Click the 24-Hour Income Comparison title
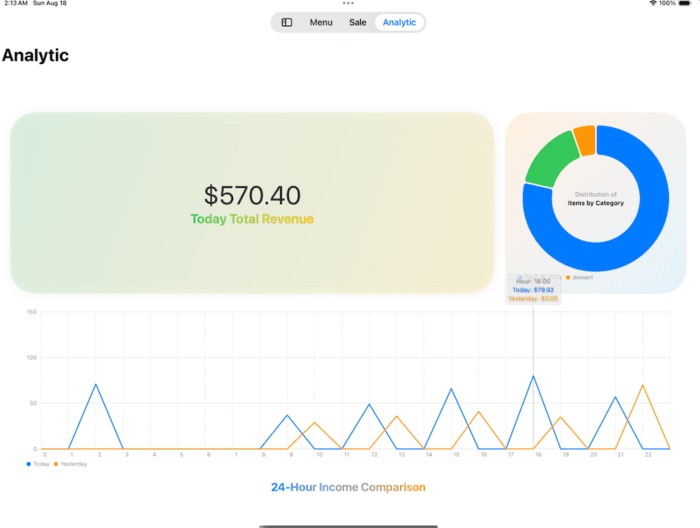This screenshot has width=700, height=528. pyautogui.click(x=348, y=487)
